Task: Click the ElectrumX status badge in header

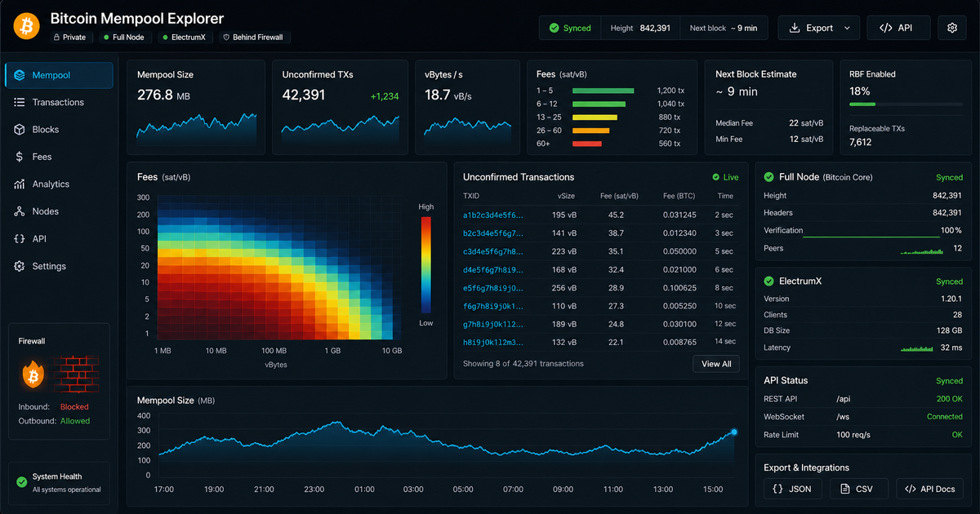Action: [x=184, y=38]
